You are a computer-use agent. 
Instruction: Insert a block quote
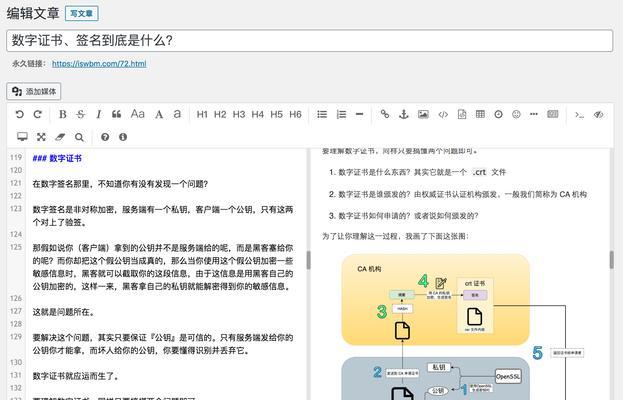point(116,114)
